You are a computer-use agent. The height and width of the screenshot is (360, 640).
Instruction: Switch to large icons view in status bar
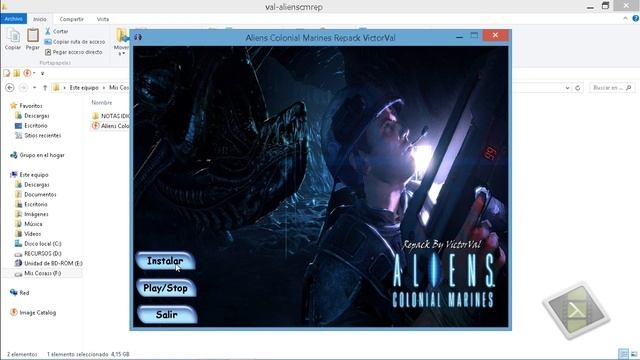(634, 354)
